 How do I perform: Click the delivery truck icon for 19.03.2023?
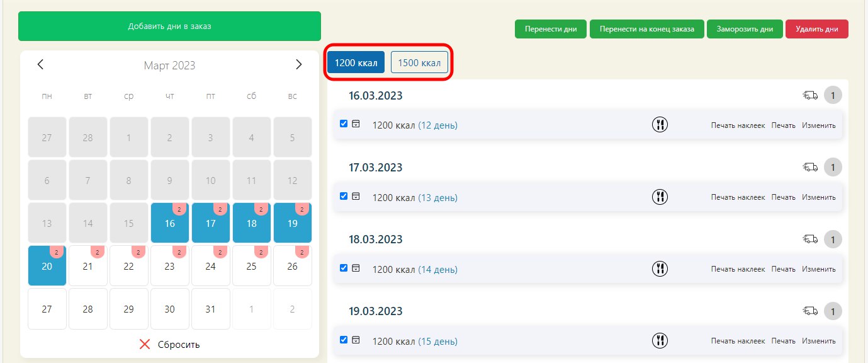point(810,311)
